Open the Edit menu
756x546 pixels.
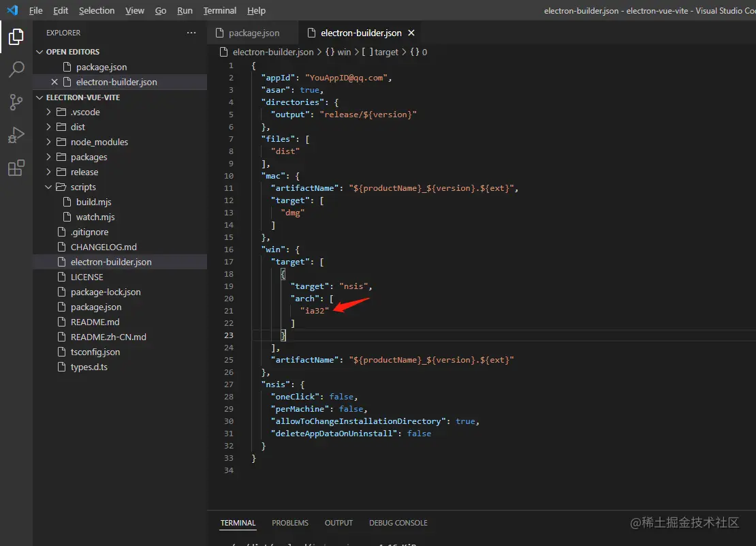[x=60, y=11]
